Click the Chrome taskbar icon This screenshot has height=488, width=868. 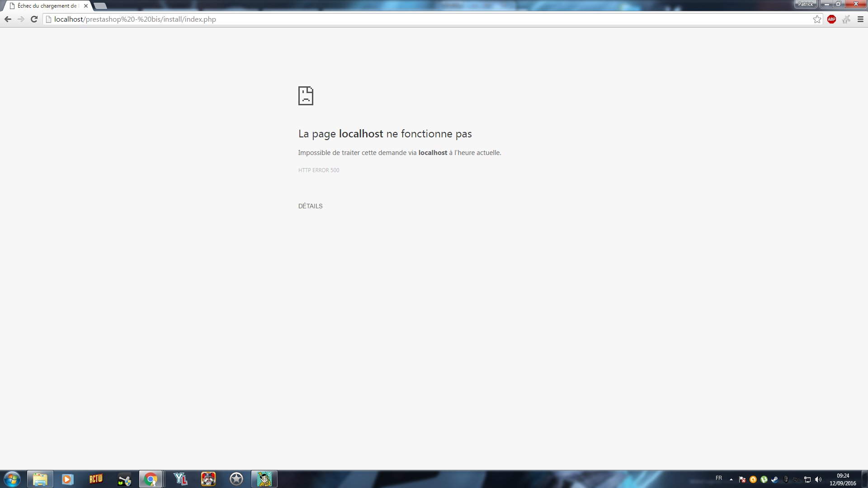(x=151, y=479)
